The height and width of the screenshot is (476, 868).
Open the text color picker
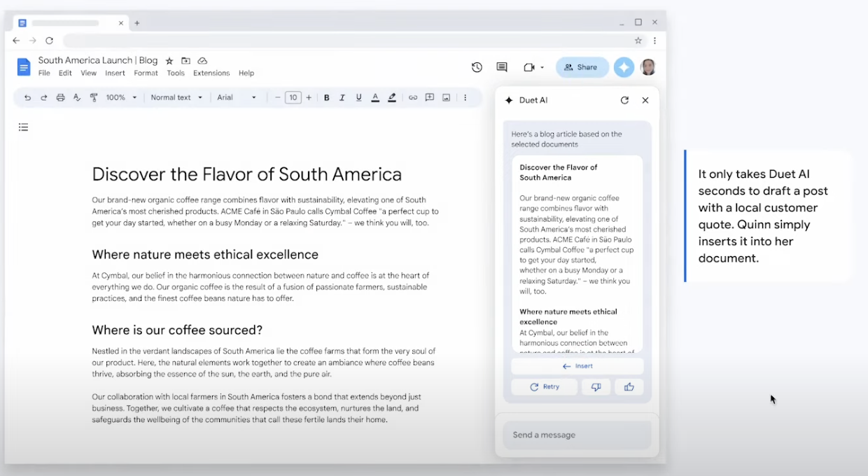coord(375,97)
